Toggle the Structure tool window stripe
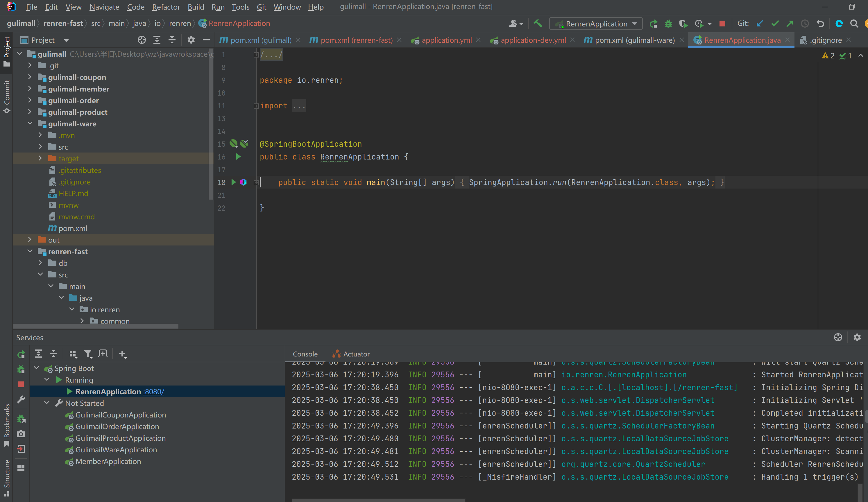Image resolution: width=868 pixels, height=502 pixels. click(x=7, y=478)
